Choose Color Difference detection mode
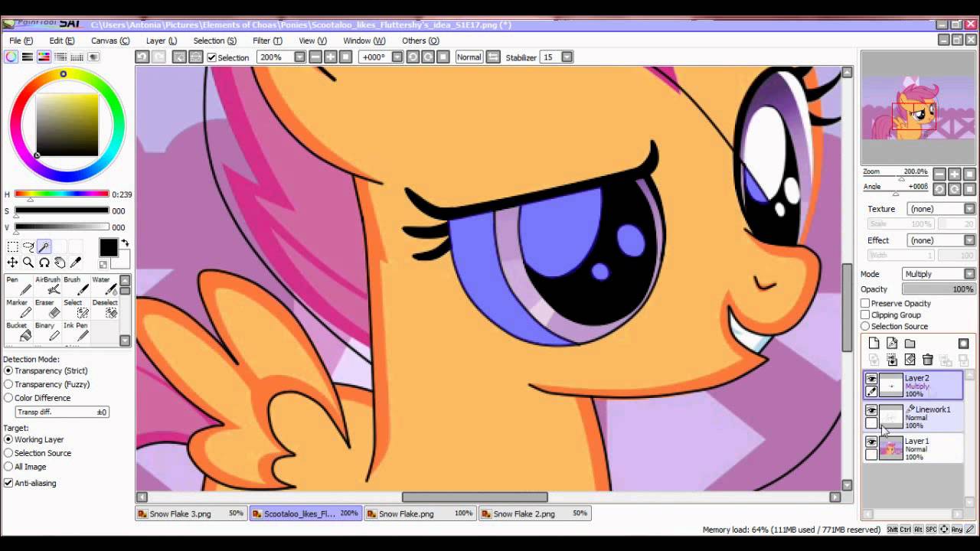The height and width of the screenshot is (551, 980). coord(8,398)
